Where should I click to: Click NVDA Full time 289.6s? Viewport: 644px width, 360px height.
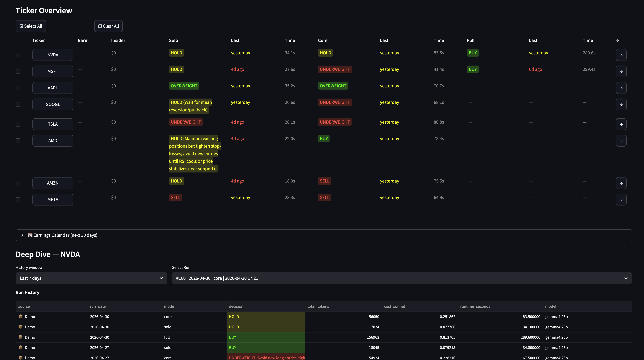pos(589,53)
